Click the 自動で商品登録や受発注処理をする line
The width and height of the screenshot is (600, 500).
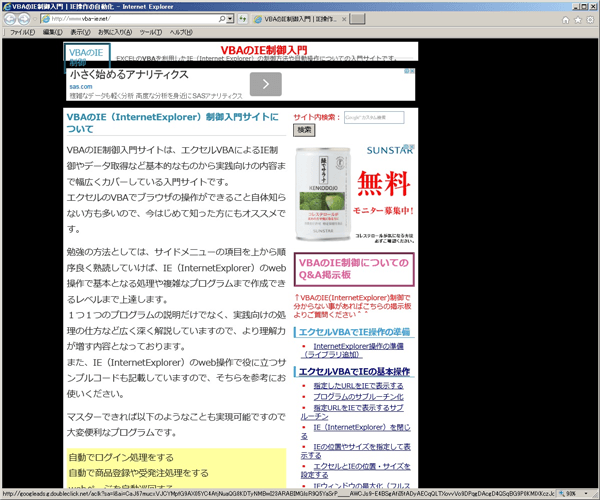click(x=139, y=473)
